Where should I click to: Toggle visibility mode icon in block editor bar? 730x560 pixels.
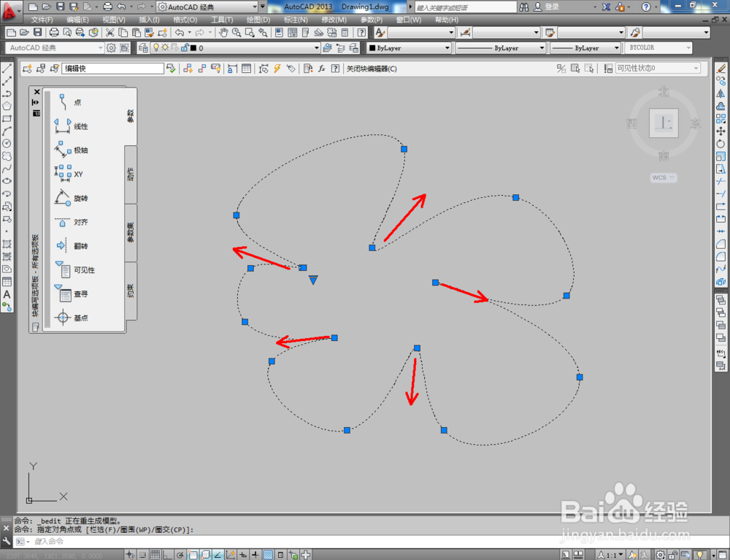[561, 69]
